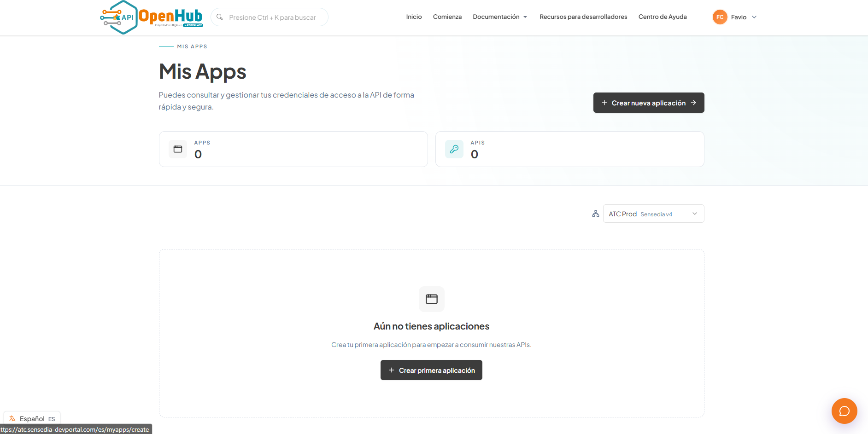The image size is (868, 434).
Task: Open Recursos para desarrolladores
Action: point(583,17)
